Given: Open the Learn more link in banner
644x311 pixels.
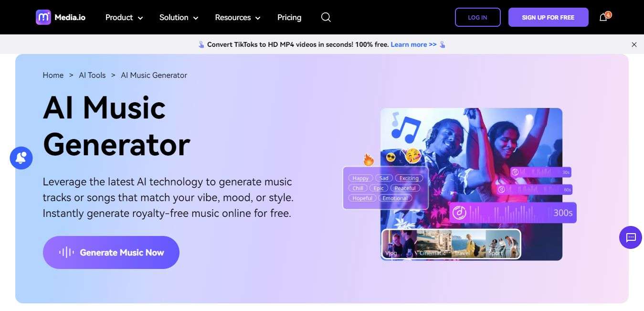Looking at the screenshot, I should 413,44.
